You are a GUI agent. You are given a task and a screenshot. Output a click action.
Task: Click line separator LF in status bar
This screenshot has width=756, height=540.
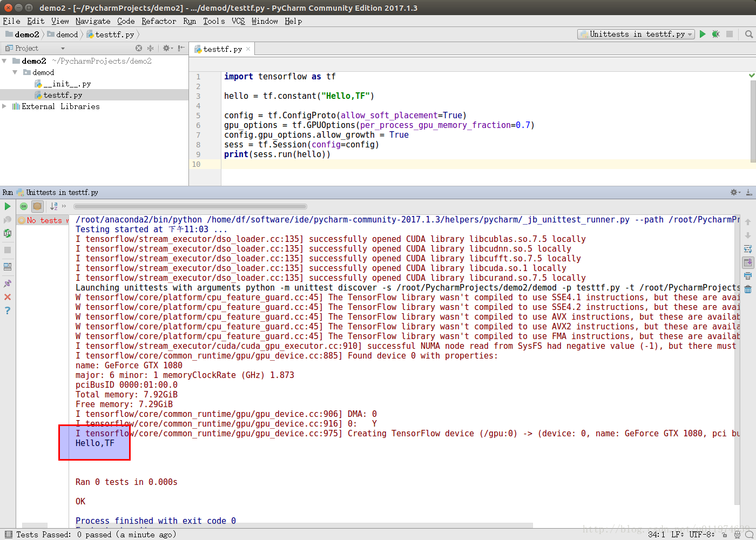point(678,535)
